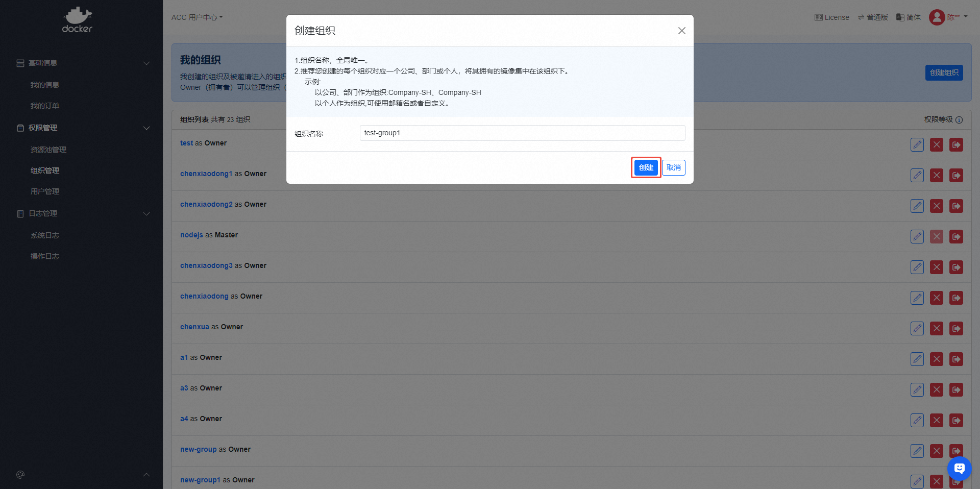Click the 组织名称 input field
Viewport: 980px width, 489px height.
tap(522, 133)
